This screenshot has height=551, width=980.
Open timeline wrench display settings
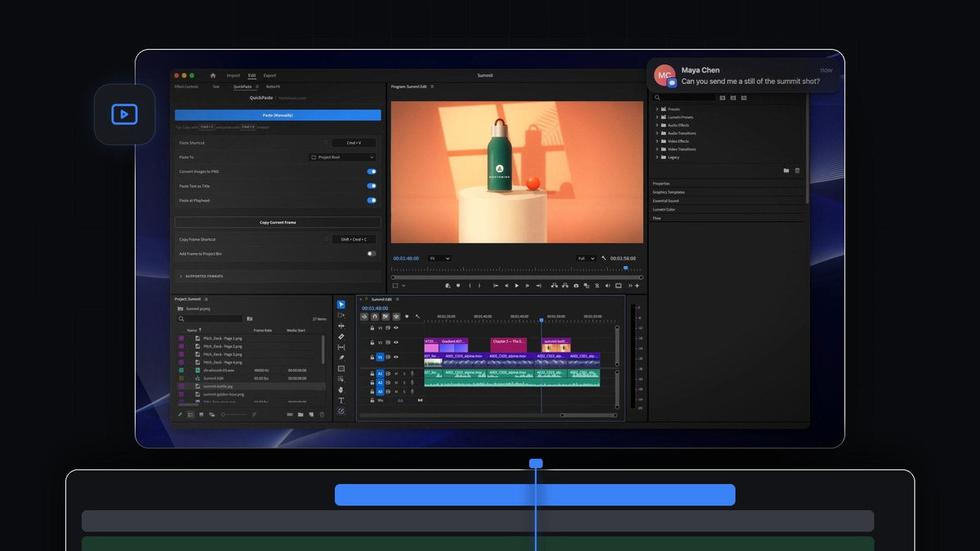pyautogui.click(x=417, y=317)
